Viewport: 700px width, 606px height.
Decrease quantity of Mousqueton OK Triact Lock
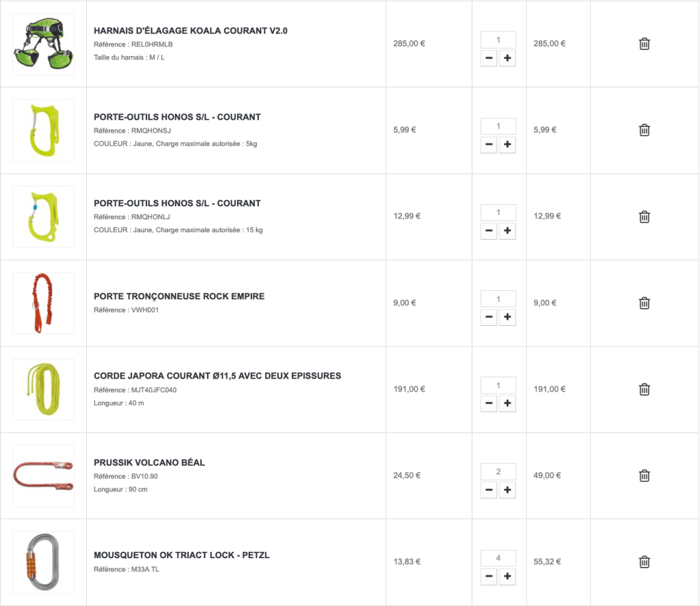[489, 577]
